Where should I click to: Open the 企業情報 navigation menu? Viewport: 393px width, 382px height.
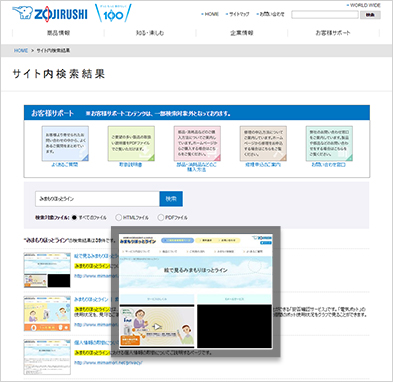point(242,33)
